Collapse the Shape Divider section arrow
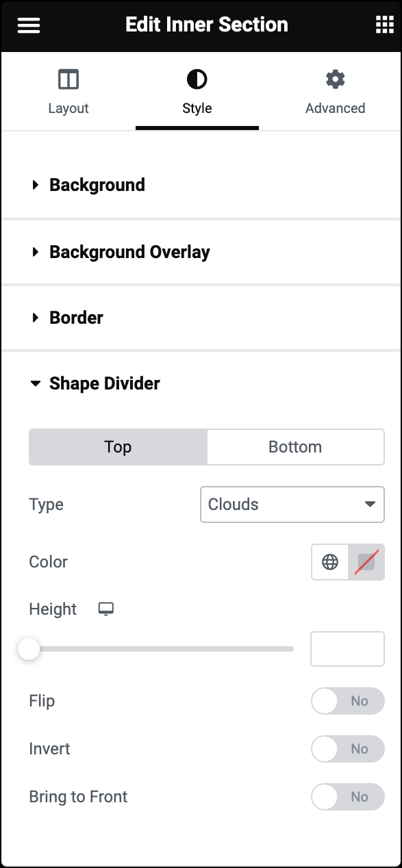The height and width of the screenshot is (868, 402). 36,384
